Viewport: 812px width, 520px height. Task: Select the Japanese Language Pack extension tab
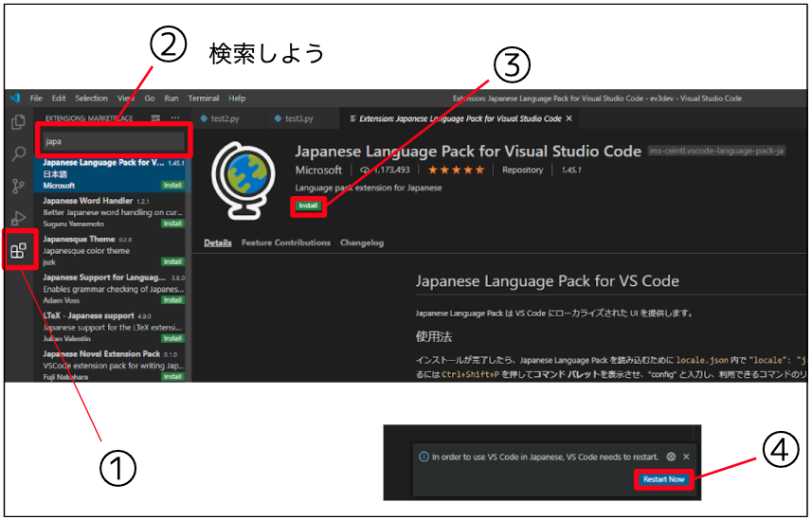pos(460,118)
